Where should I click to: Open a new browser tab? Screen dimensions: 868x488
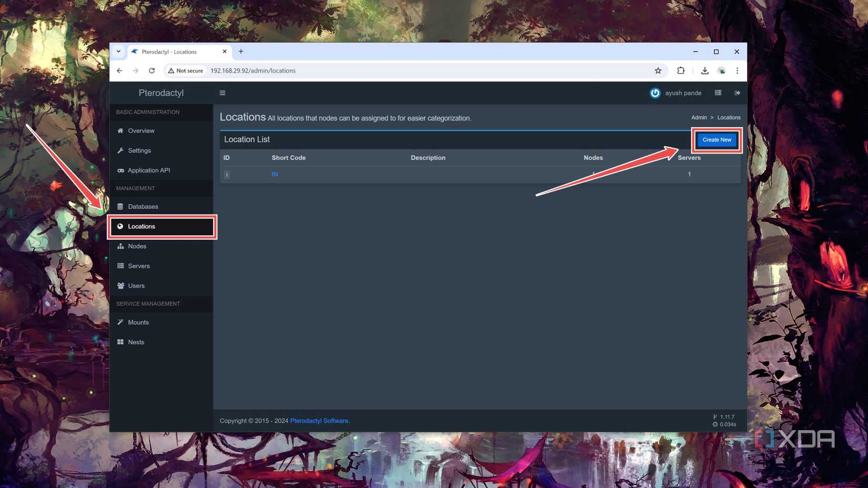[241, 52]
